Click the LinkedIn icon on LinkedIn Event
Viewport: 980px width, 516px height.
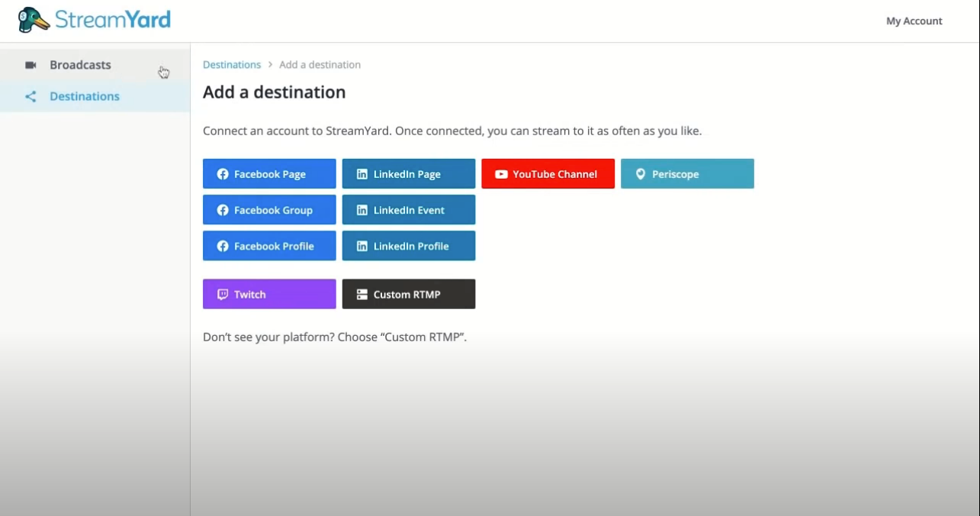[361, 210]
